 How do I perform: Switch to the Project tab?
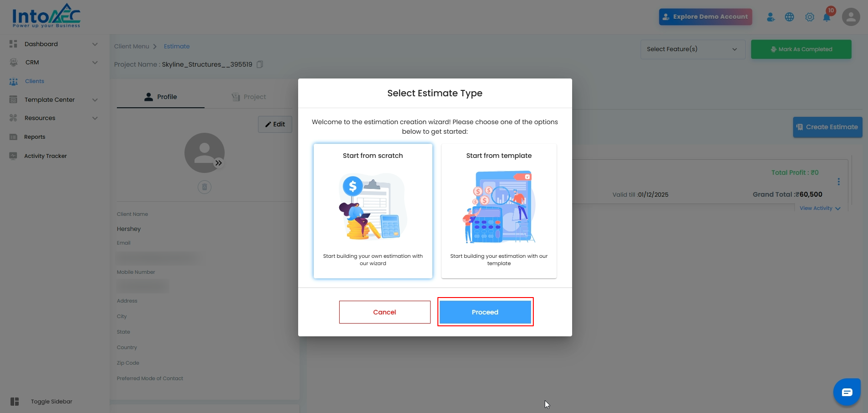(x=249, y=97)
